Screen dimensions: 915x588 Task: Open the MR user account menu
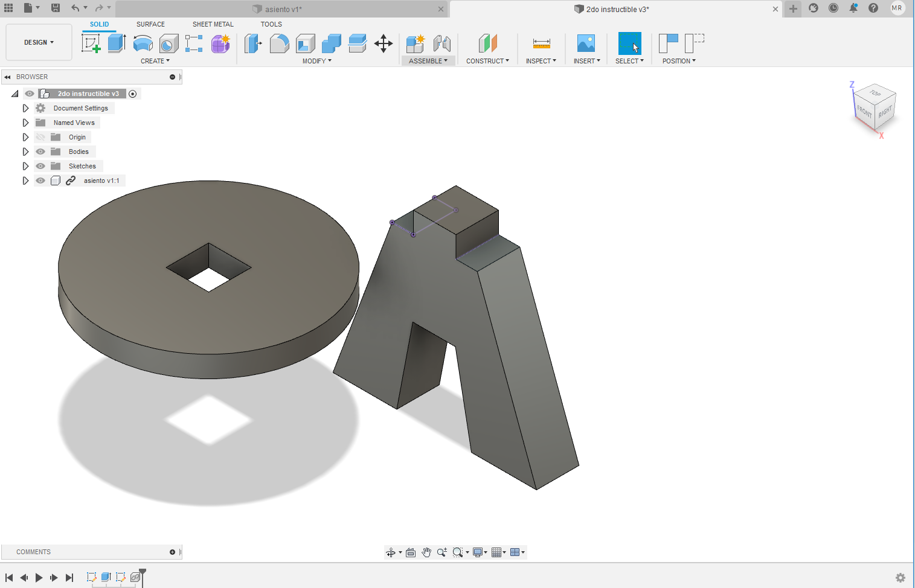coord(897,8)
